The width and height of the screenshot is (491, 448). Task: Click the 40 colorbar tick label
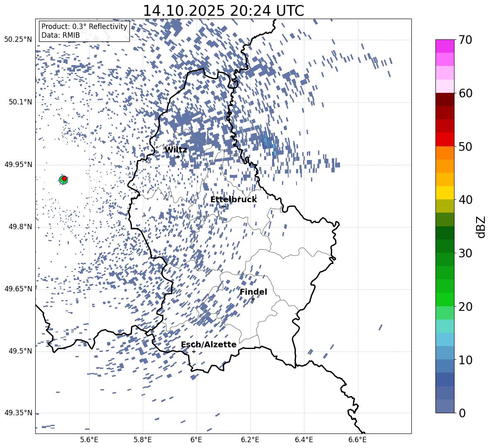[465, 200]
